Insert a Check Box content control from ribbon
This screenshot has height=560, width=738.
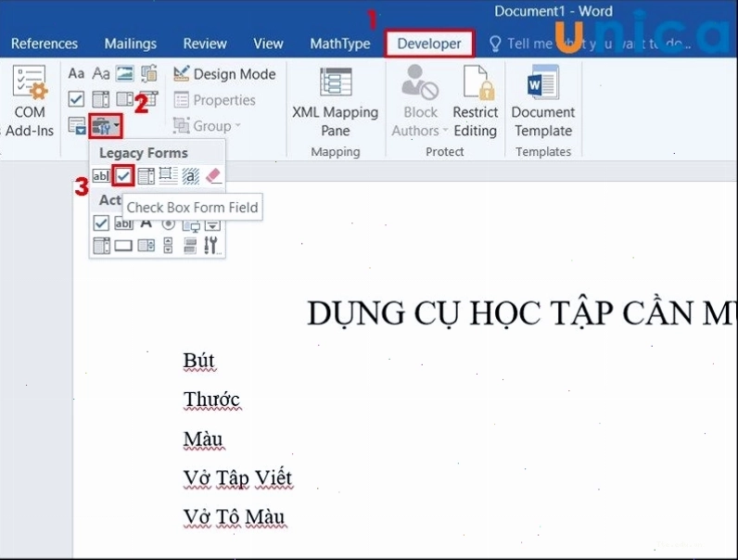(76, 99)
